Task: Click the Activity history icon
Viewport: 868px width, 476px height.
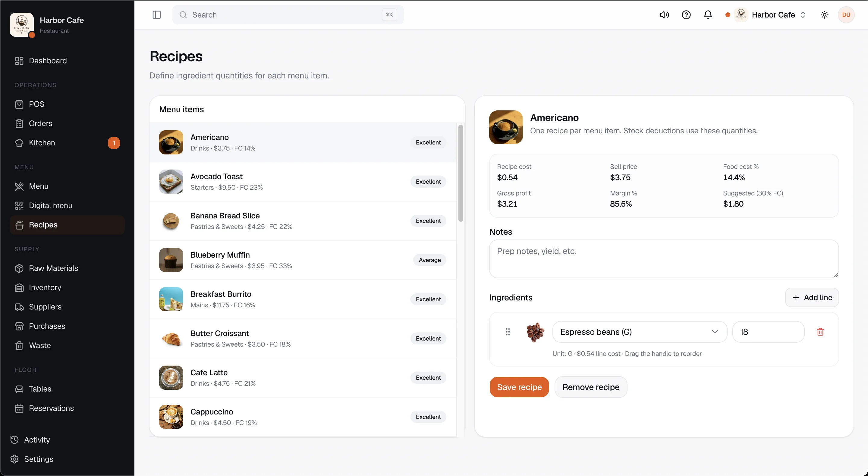Action: pyautogui.click(x=14, y=440)
